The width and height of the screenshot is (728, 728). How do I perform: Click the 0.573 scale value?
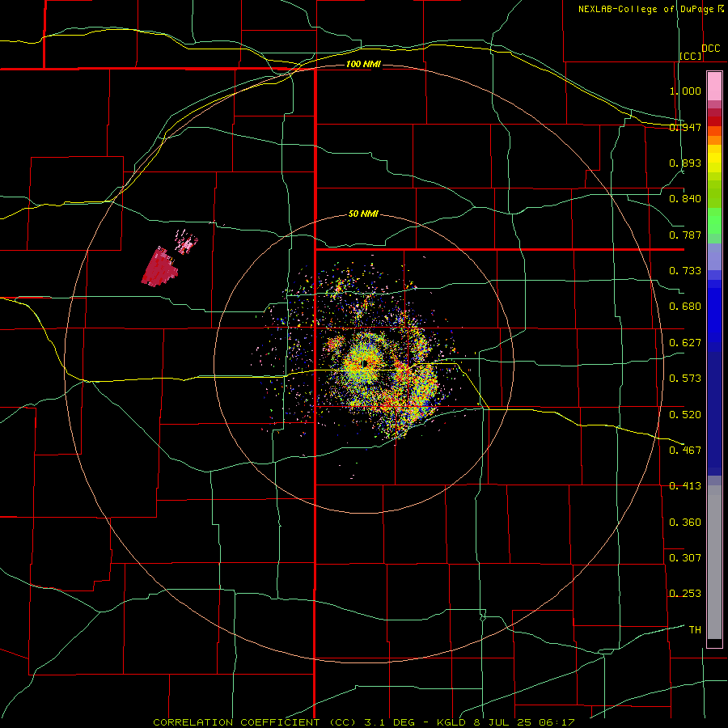(x=685, y=379)
